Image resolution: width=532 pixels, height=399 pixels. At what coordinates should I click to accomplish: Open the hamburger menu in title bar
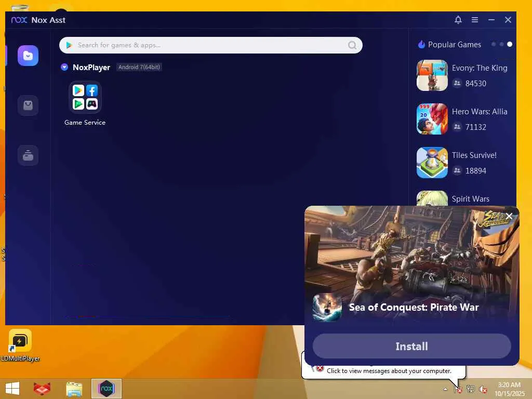[x=475, y=20]
